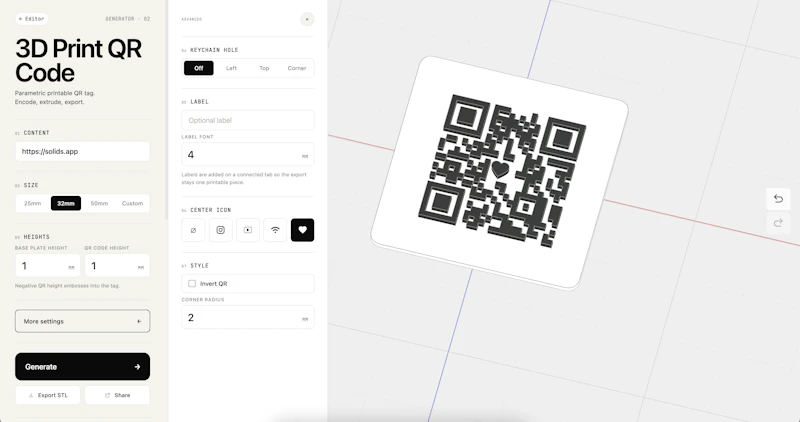This screenshot has height=422, width=800.
Task: Click the "GENERATOR - 02" label
Action: [x=128, y=19]
